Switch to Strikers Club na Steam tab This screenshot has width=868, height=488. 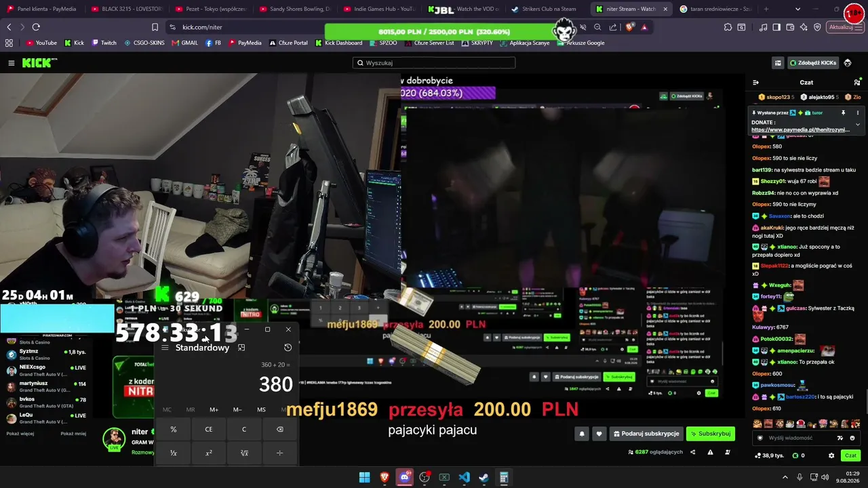548,9
